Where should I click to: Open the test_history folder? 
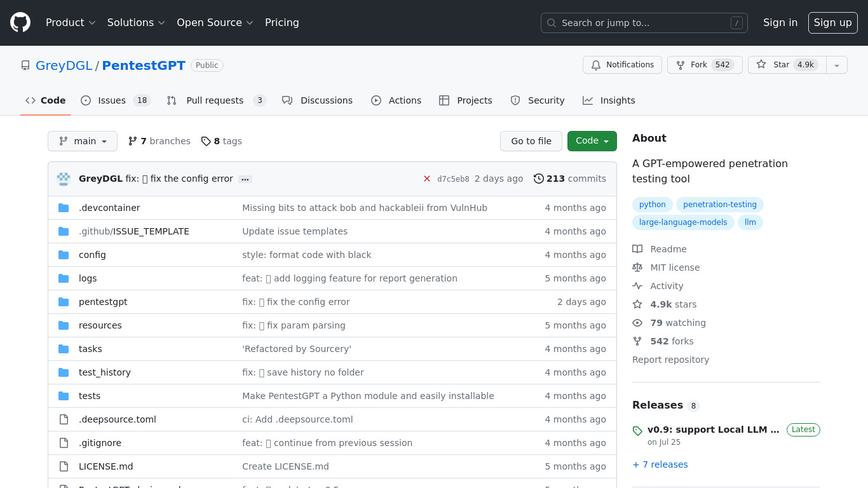pos(105,372)
